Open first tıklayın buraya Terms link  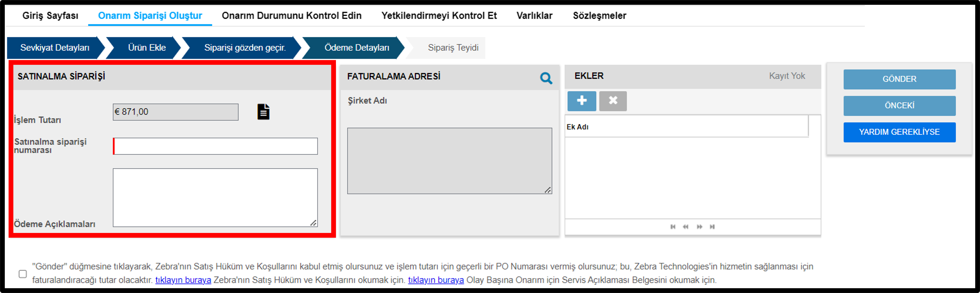click(183, 280)
